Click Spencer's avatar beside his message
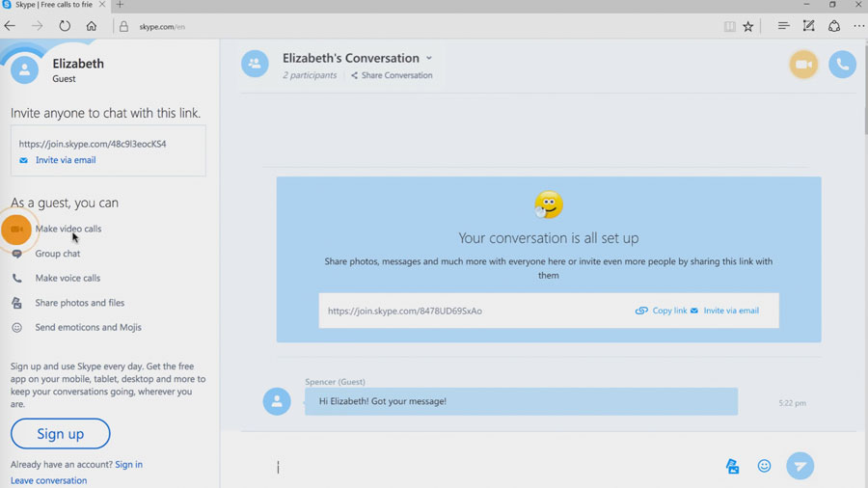This screenshot has height=488, width=868. pyautogui.click(x=277, y=402)
